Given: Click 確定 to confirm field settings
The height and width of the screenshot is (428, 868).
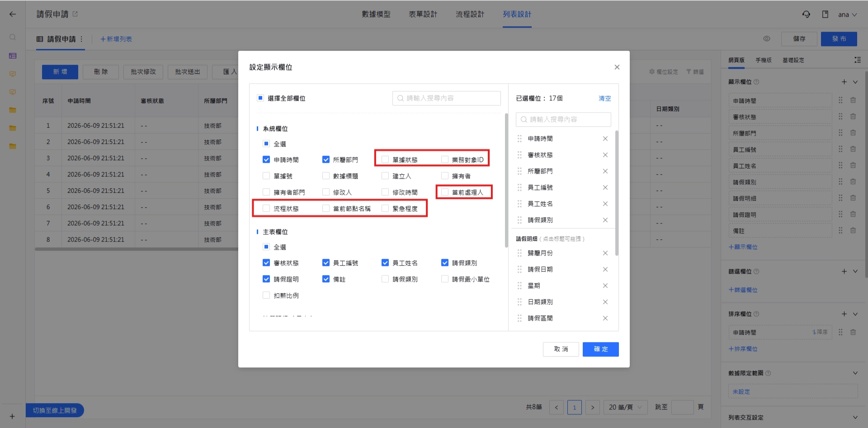Looking at the screenshot, I should (601, 349).
